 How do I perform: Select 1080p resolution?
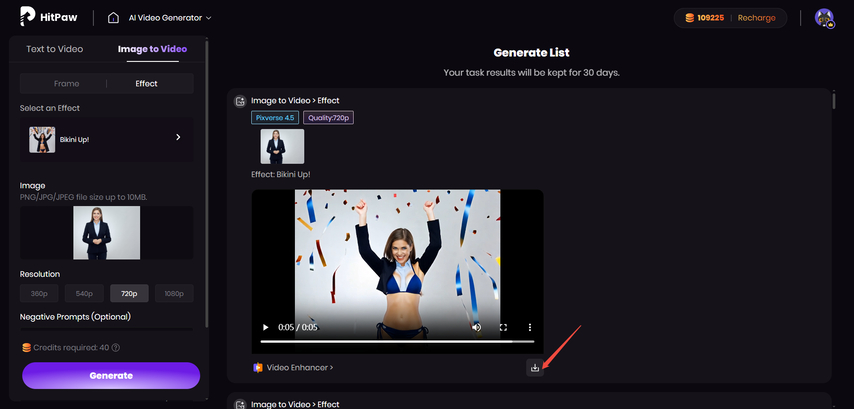174,294
